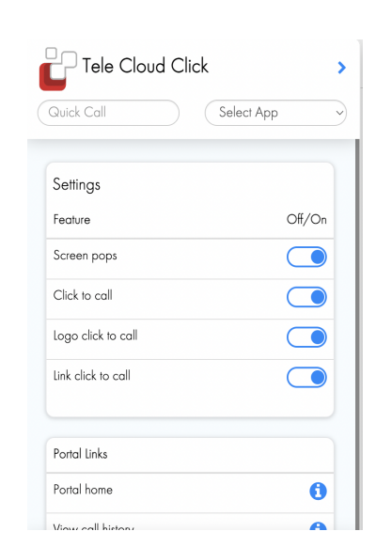Click the View call history info icon
This screenshot has height=547, width=392.
pos(318,526)
